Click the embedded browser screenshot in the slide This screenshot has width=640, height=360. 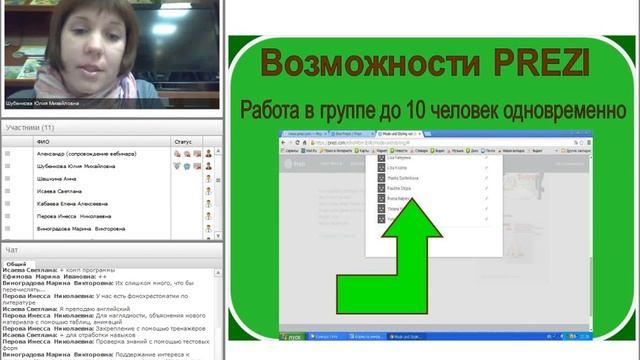[x=436, y=235]
